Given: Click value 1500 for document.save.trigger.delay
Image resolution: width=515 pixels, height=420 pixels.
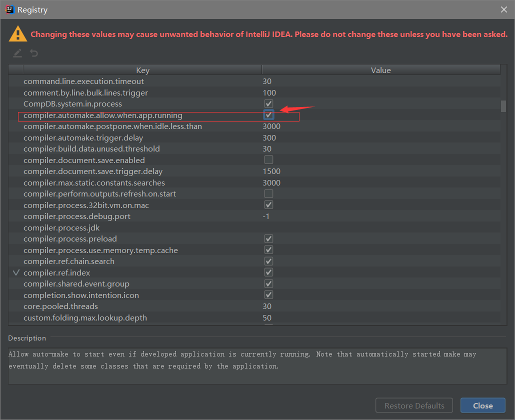Looking at the screenshot, I should pos(271,171).
